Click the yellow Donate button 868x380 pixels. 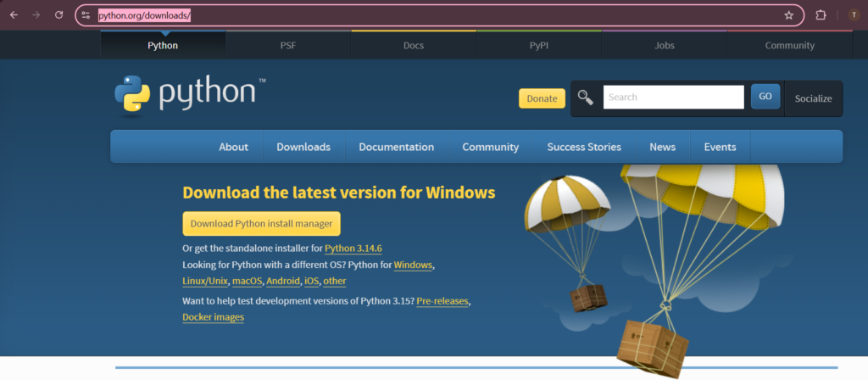pos(542,98)
